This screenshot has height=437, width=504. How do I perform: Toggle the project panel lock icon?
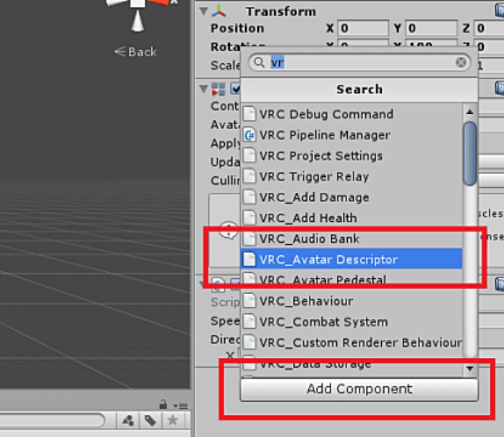pos(163,404)
